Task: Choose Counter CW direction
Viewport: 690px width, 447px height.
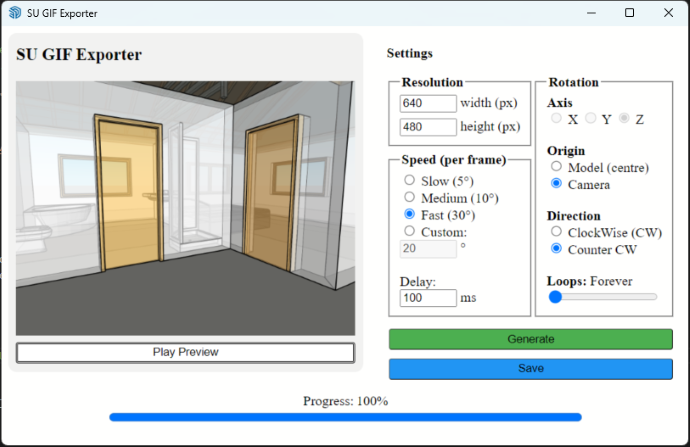Action: (557, 249)
